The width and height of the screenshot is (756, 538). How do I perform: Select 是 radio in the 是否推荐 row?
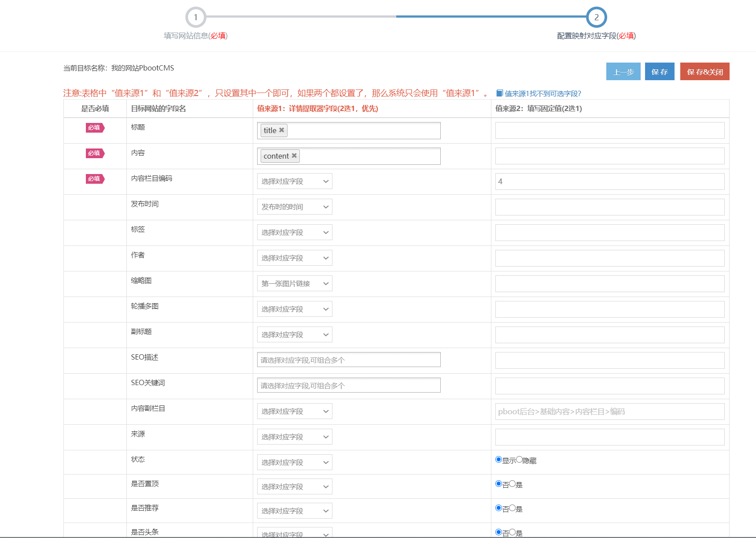pyautogui.click(x=512, y=508)
